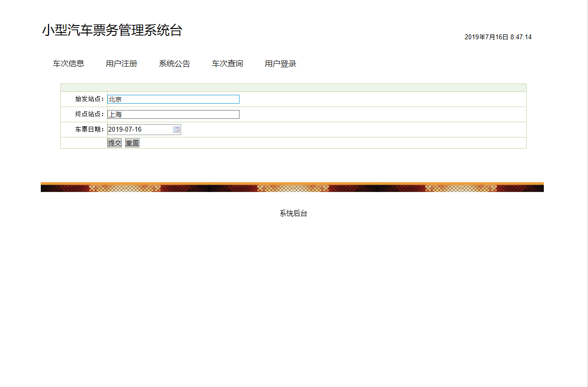588x387 pixels.
Task: Open the 车次查询 menu item
Action: click(227, 63)
